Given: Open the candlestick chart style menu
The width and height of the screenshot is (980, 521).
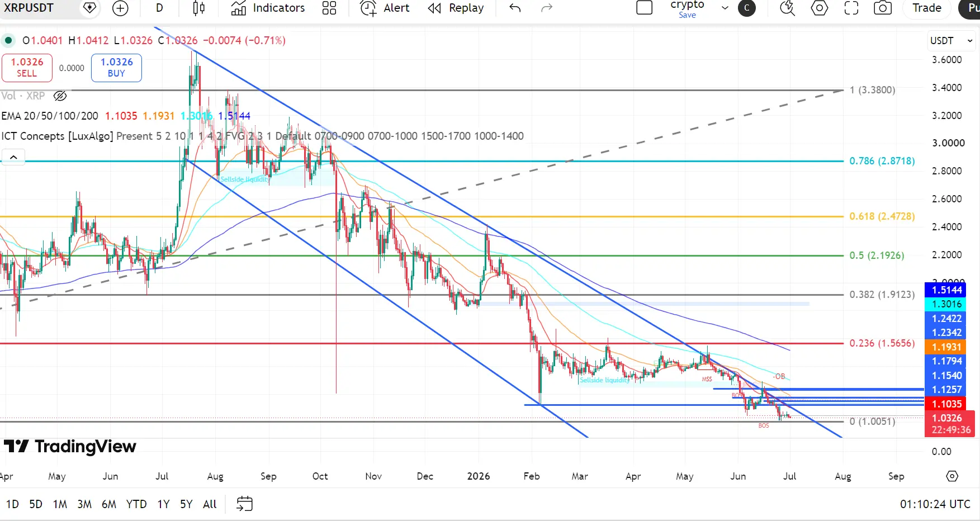Looking at the screenshot, I should [198, 8].
